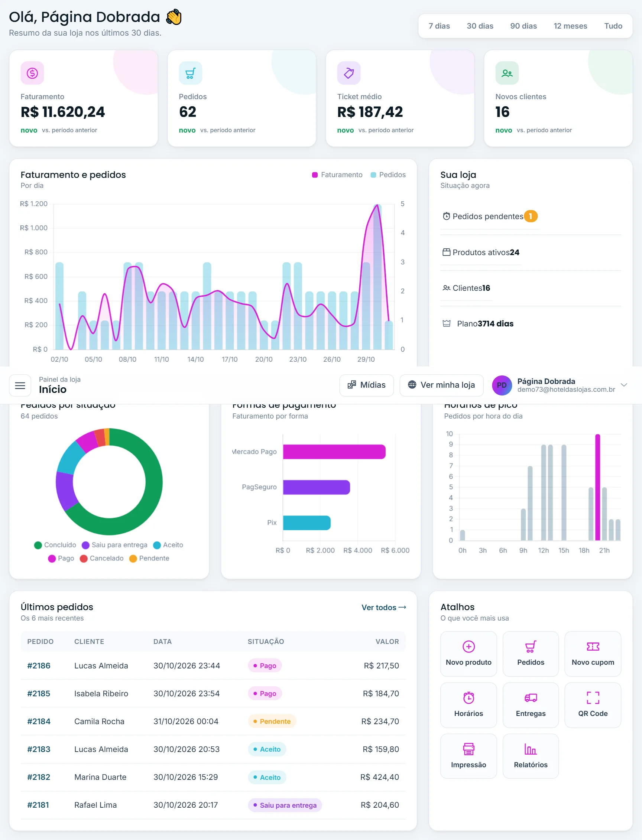Click the R$ 424,40 order value
642x840 pixels.
[379, 777]
